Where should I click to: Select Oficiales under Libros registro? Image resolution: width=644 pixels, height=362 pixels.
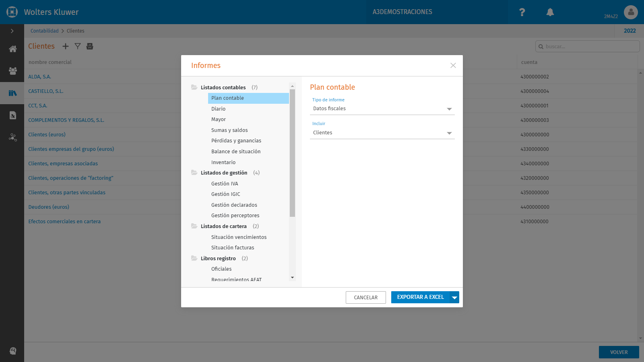point(221,269)
